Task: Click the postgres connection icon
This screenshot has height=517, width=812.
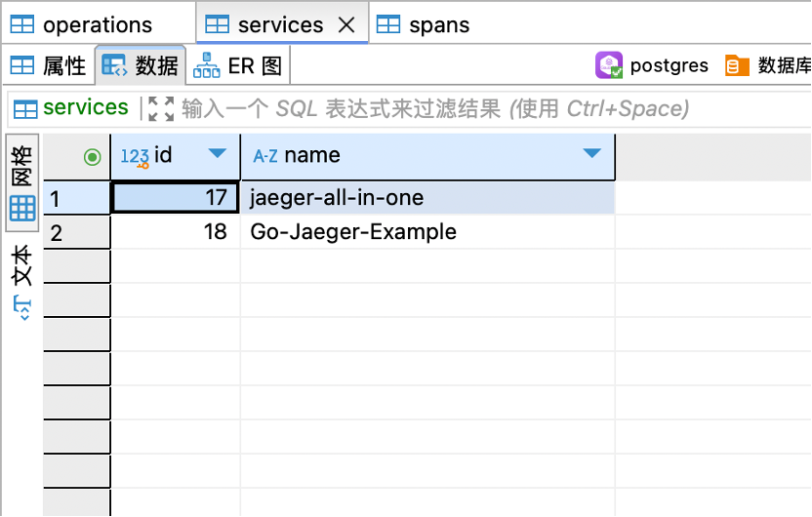Action: pyautogui.click(x=609, y=66)
